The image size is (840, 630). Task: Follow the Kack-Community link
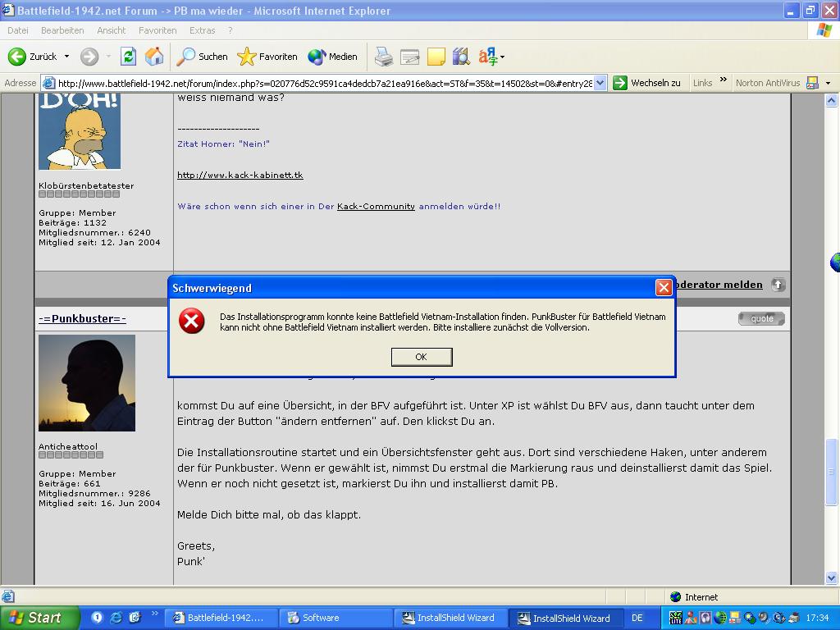click(x=376, y=206)
